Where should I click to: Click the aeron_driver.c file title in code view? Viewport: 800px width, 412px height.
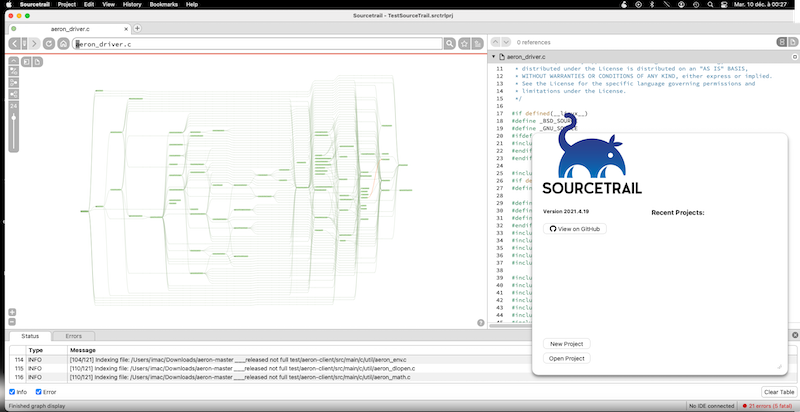(526, 57)
